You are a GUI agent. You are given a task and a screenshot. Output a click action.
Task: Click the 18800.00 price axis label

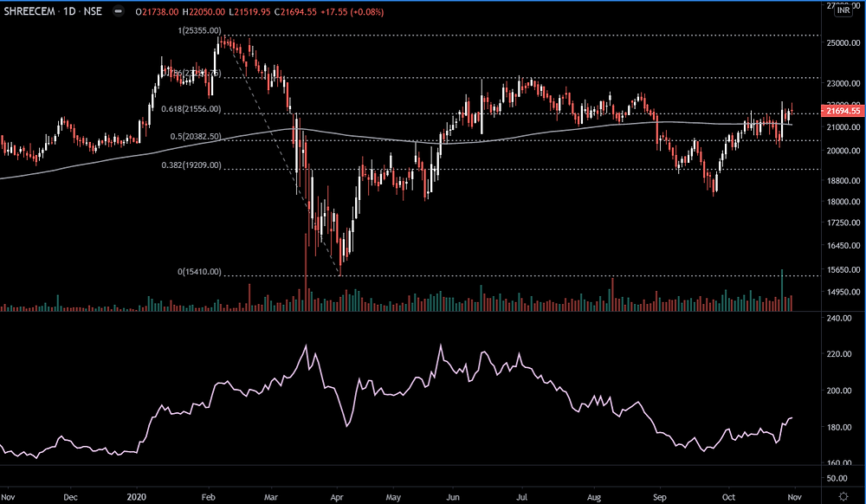[x=843, y=180]
